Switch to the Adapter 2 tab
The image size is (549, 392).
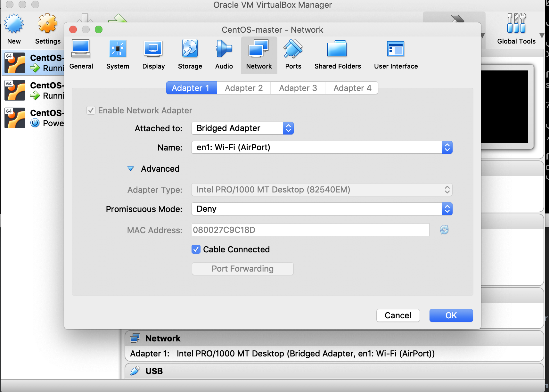244,88
